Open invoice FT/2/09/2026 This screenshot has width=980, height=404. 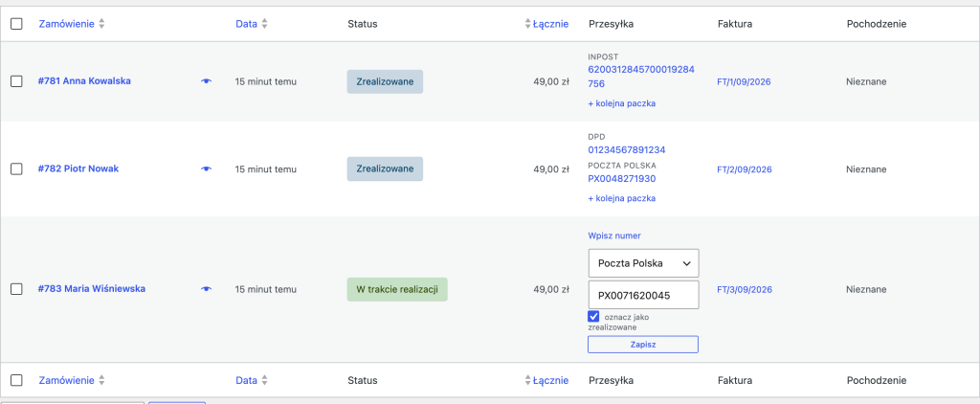tap(744, 169)
